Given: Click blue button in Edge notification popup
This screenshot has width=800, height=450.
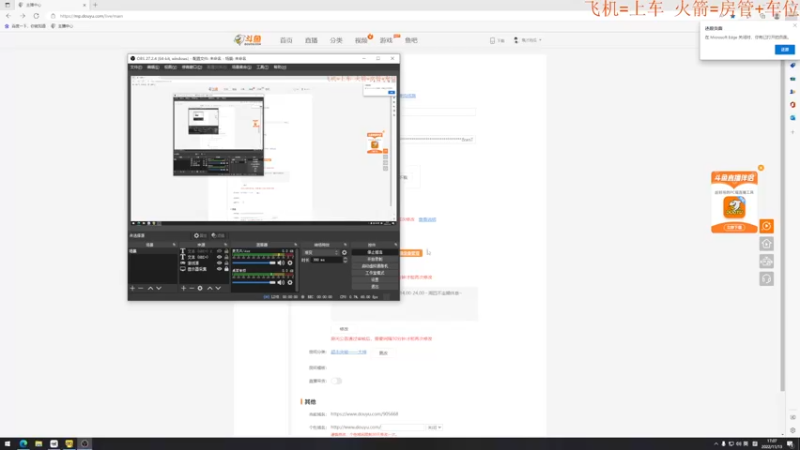Looking at the screenshot, I should click(x=784, y=49).
